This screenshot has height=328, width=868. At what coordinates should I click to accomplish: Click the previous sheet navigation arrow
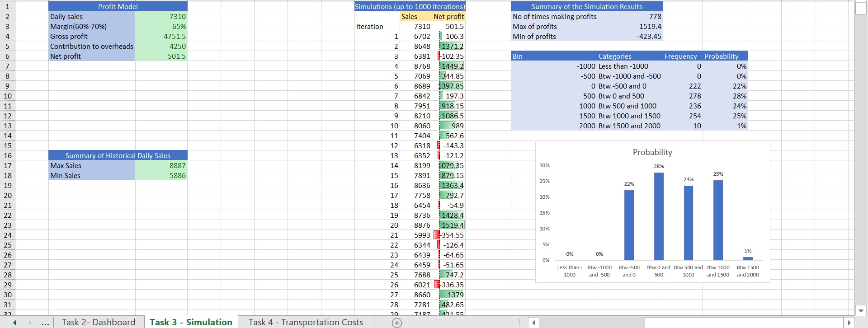click(14, 323)
